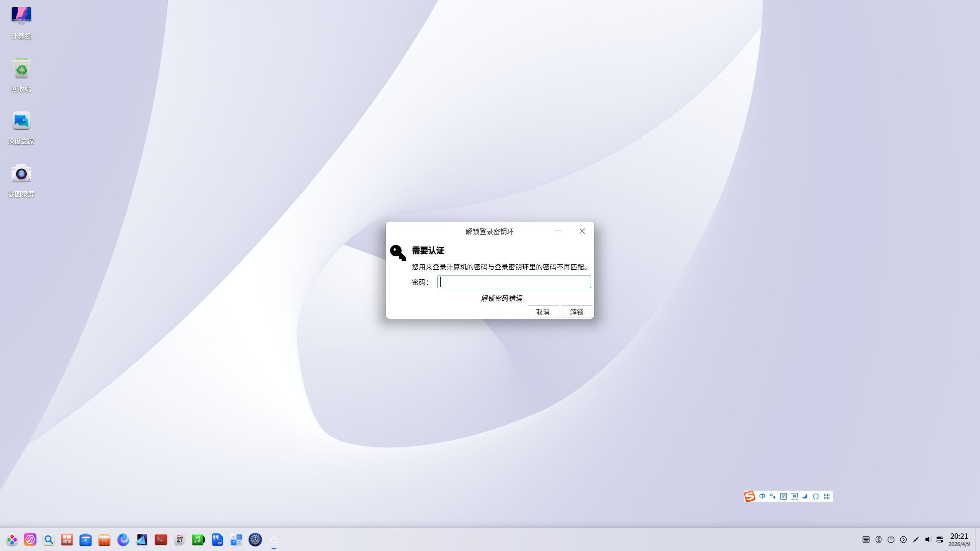Viewport: 980px width, 551px height.
Task: Open the Sogou toolbox grid menu
Action: click(826, 496)
